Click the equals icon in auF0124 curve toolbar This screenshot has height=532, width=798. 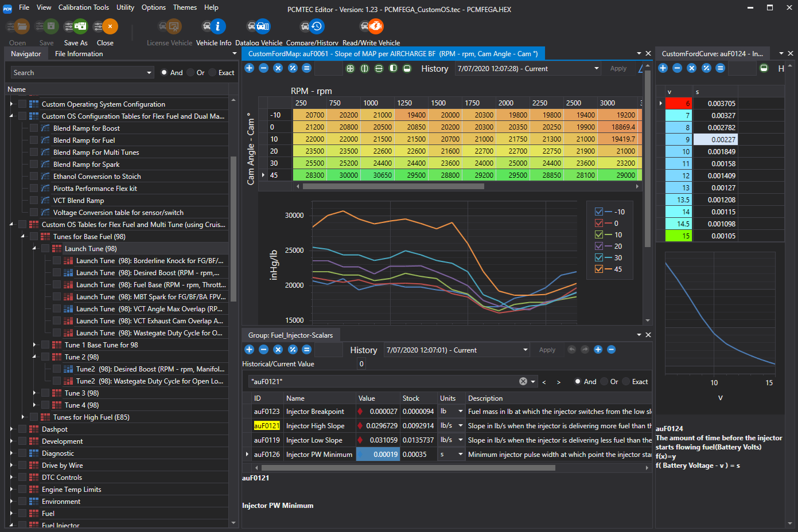[x=721, y=68]
